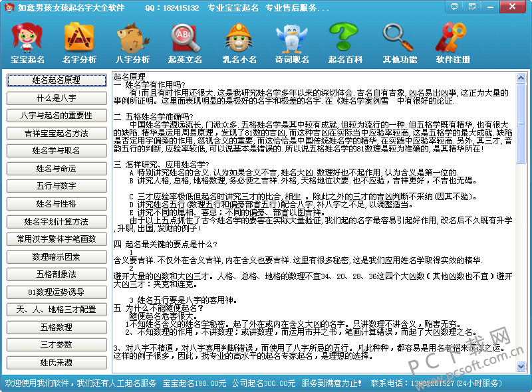Minimize the naming software window
The image size is (532, 392).
(490, 7)
